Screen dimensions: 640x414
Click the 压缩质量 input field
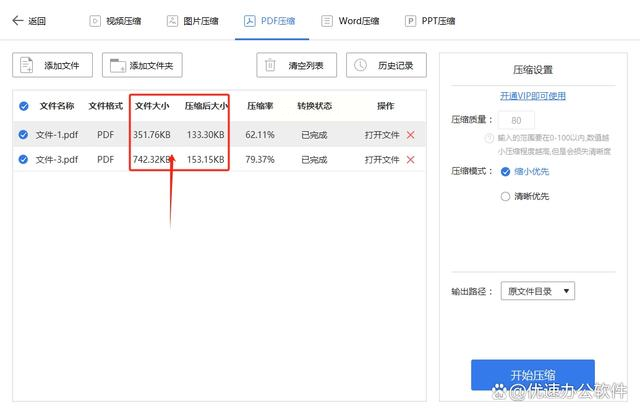516,120
